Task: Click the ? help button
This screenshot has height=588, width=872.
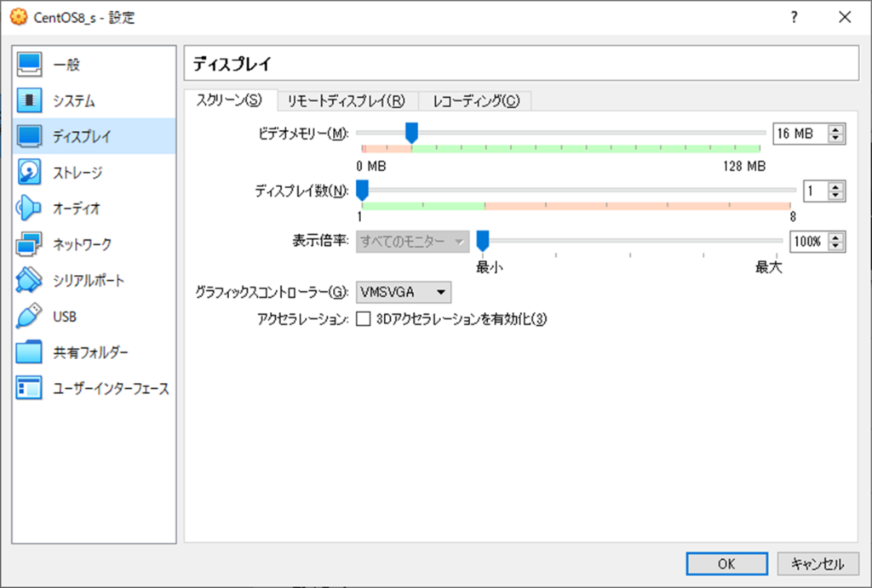Action: (794, 17)
